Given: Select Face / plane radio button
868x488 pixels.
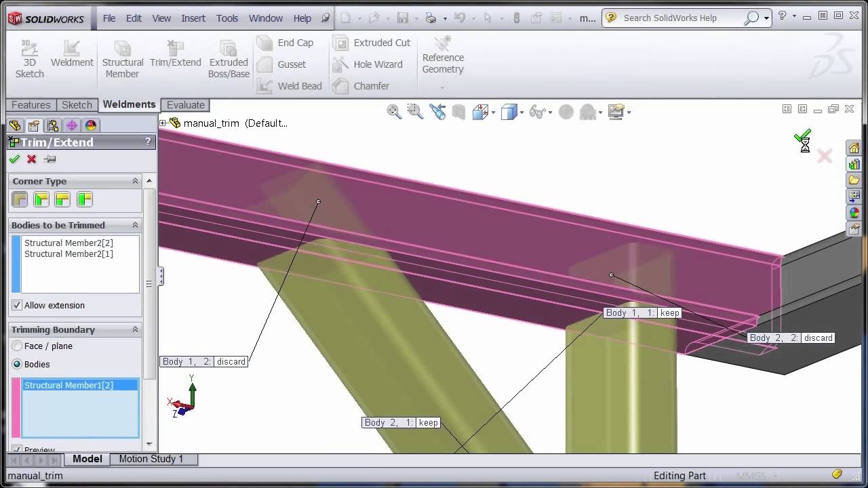Looking at the screenshot, I should tap(17, 346).
